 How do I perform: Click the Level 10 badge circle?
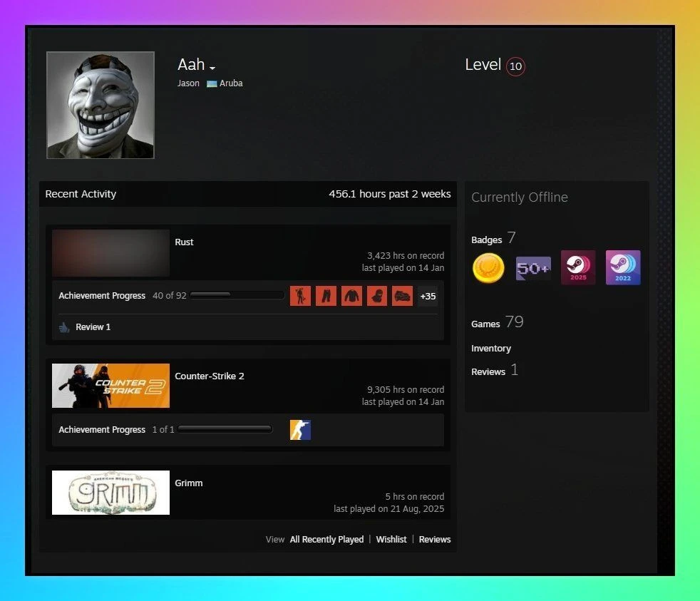coord(515,66)
